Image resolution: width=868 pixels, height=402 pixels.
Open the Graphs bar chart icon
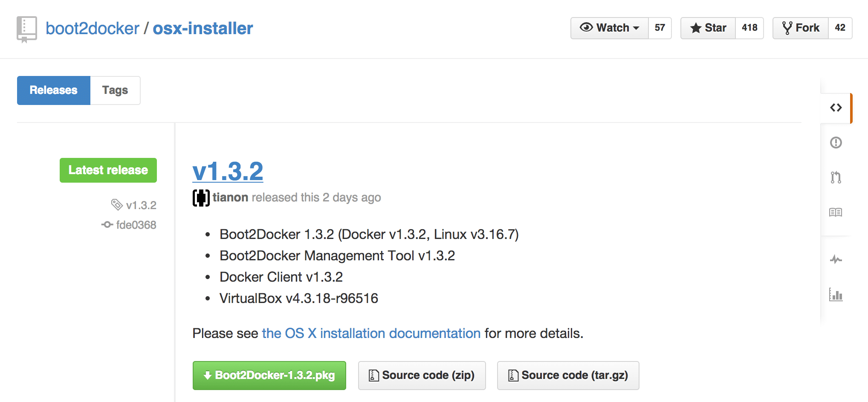(836, 294)
